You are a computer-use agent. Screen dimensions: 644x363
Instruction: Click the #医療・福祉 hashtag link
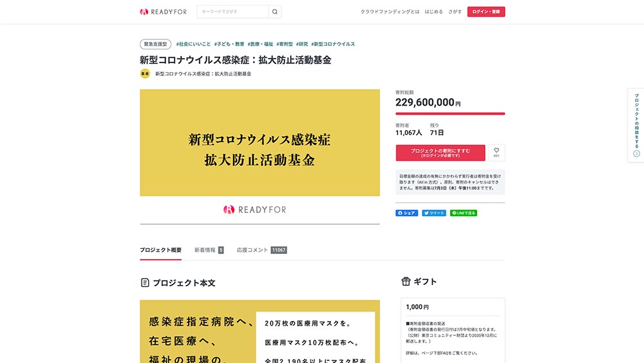pyautogui.click(x=261, y=44)
